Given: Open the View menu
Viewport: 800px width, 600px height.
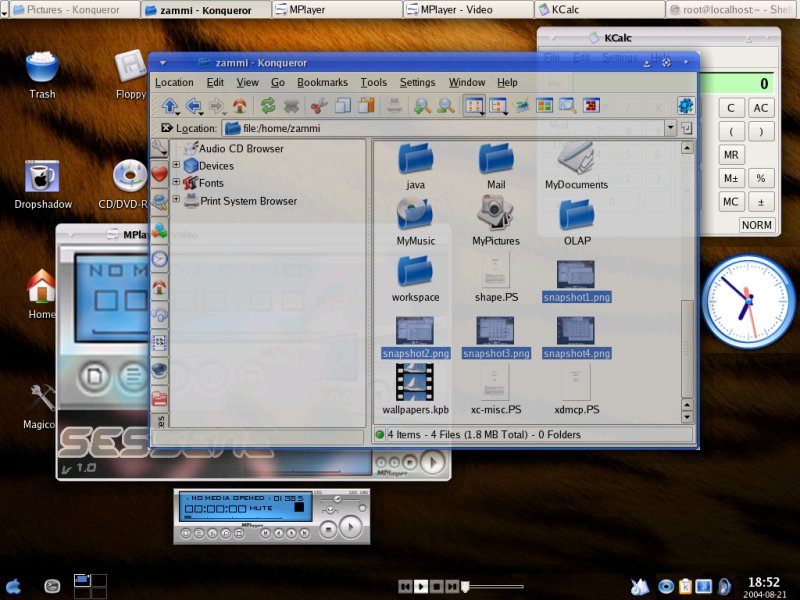Looking at the screenshot, I should pyautogui.click(x=247, y=82).
